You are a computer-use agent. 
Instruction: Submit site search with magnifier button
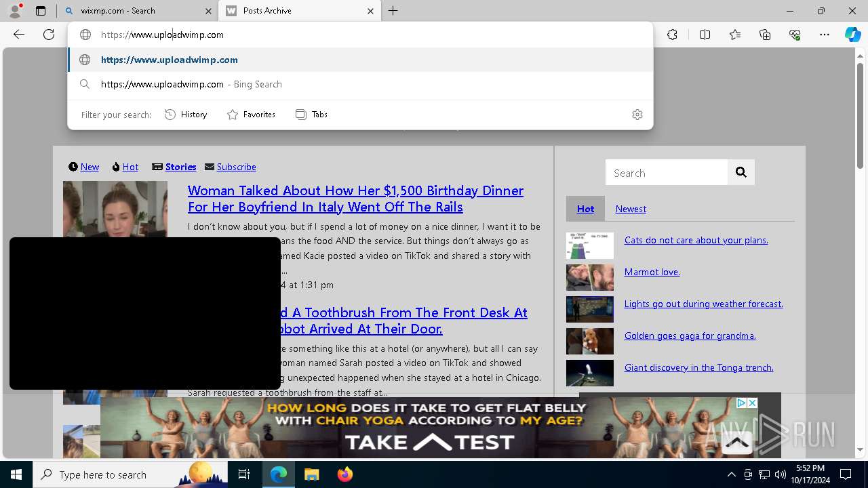click(x=741, y=172)
